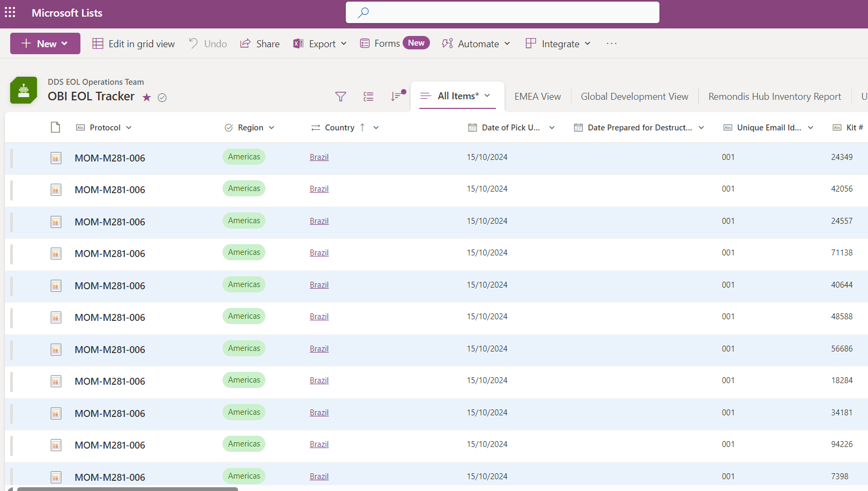The height and width of the screenshot is (491, 868).
Task: Click kit number 34181 cell
Action: coord(842,413)
